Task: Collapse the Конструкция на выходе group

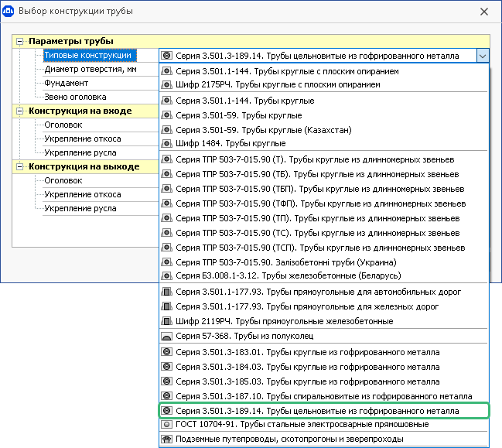Action: tap(20, 167)
